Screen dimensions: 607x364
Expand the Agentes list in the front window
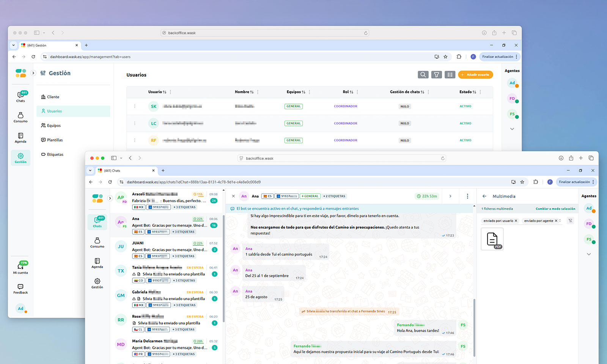(x=589, y=254)
